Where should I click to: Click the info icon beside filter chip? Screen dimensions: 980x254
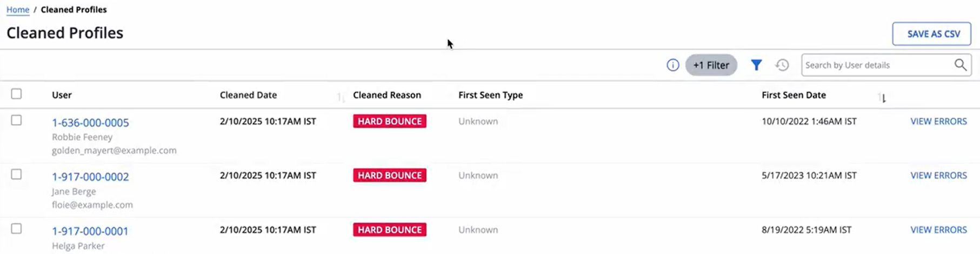(672, 65)
